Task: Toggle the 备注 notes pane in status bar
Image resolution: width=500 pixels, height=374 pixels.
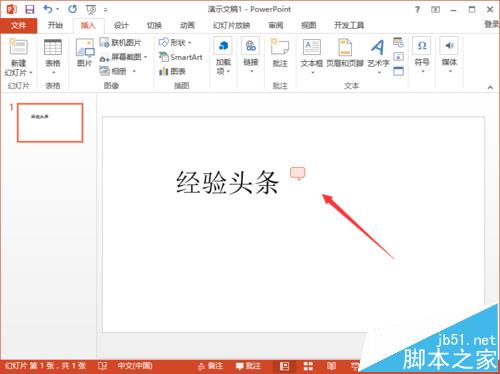Action: [210, 366]
